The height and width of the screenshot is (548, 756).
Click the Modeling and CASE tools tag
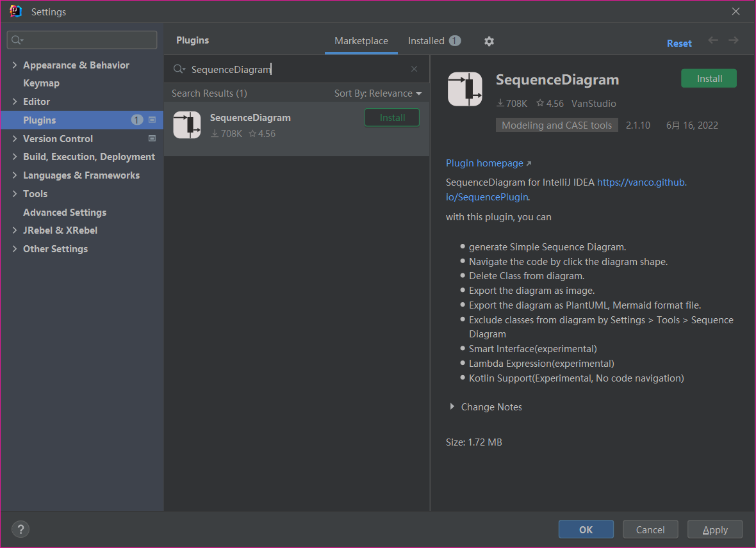pyautogui.click(x=557, y=125)
